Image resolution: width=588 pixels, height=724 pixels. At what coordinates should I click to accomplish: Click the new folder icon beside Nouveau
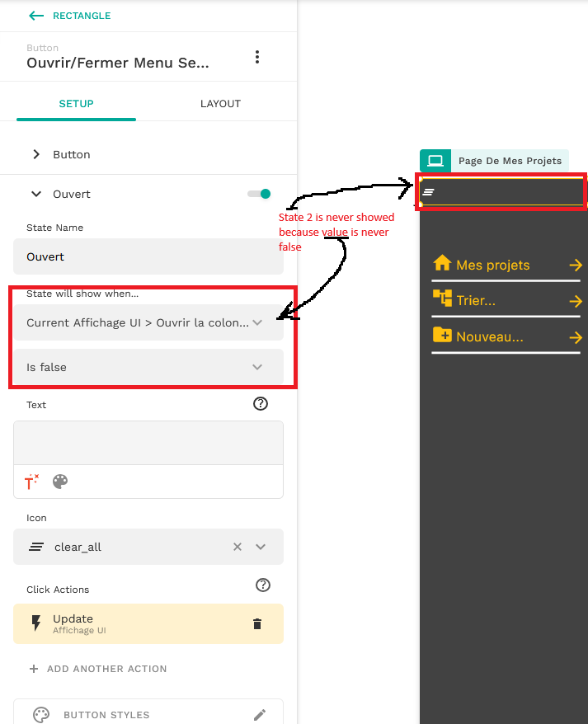(x=442, y=335)
